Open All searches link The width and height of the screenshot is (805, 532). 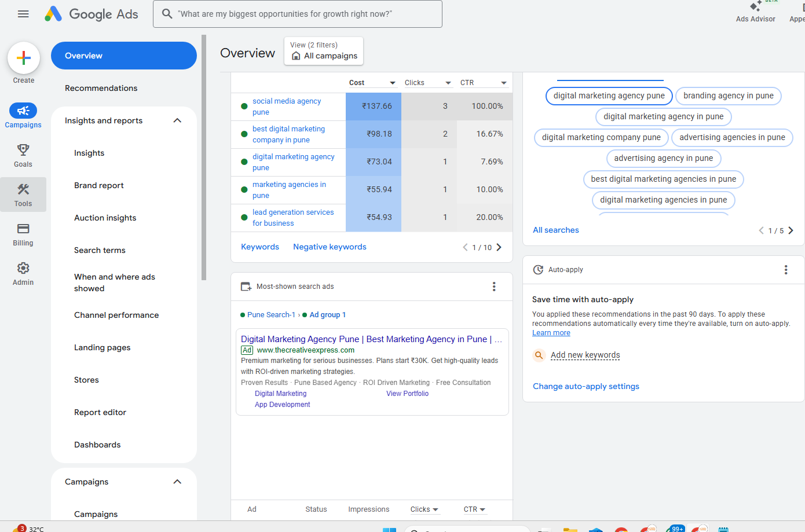[x=556, y=230]
